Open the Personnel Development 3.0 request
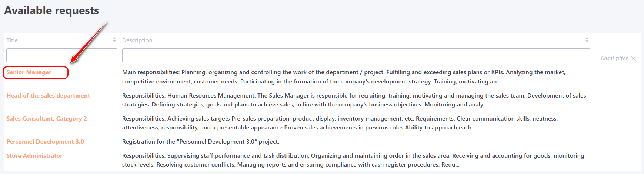 point(45,142)
